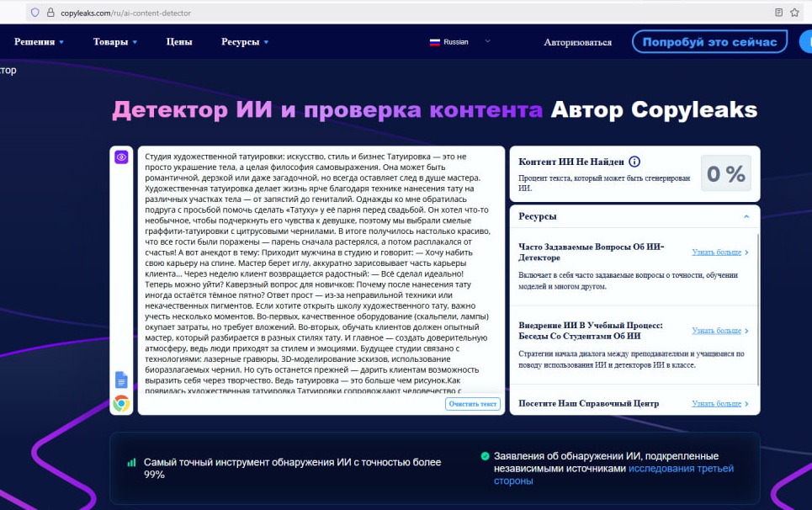
Task: Click the browser address bar URL
Action: click(126, 13)
